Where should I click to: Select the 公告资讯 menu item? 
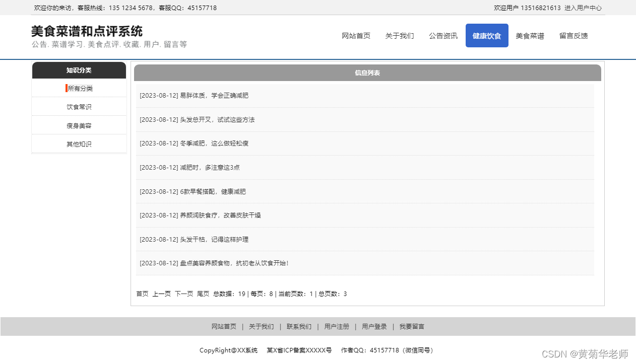443,35
